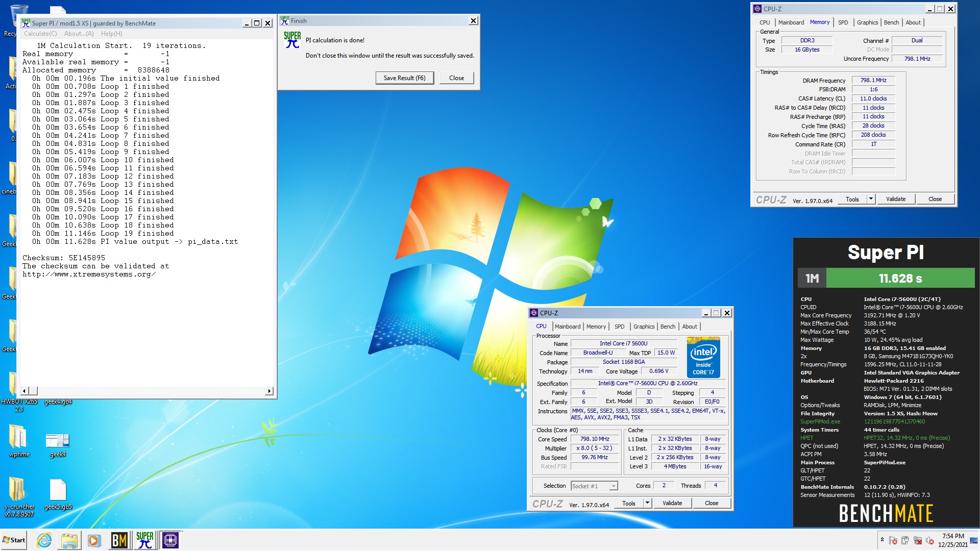Open the About...(A) menu in Super PI
The width and height of the screenshot is (980, 551).
coord(79,34)
